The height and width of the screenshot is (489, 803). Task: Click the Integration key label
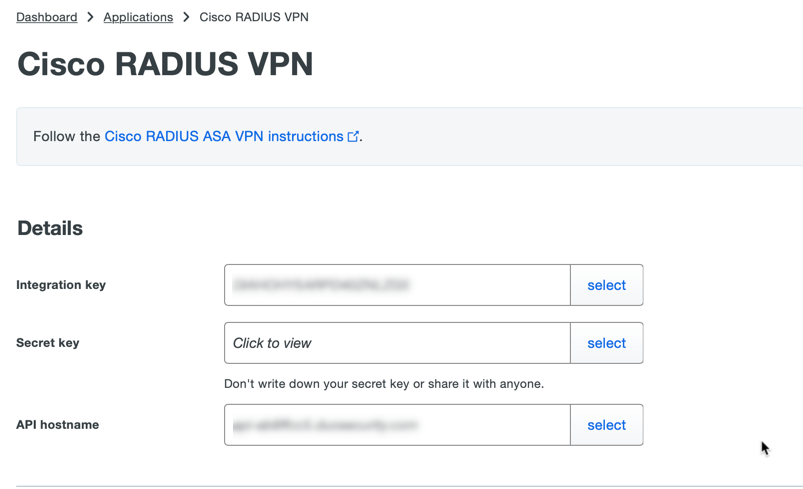click(x=61, y=285)
